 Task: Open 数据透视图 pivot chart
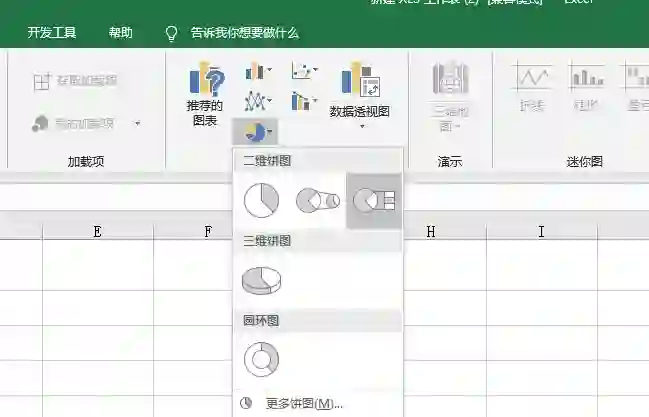(x=359, y=90)
